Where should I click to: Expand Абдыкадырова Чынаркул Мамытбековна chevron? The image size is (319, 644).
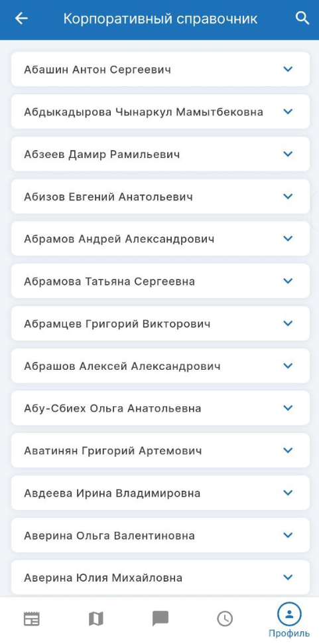pyautogui.click(x=288, y=112)
